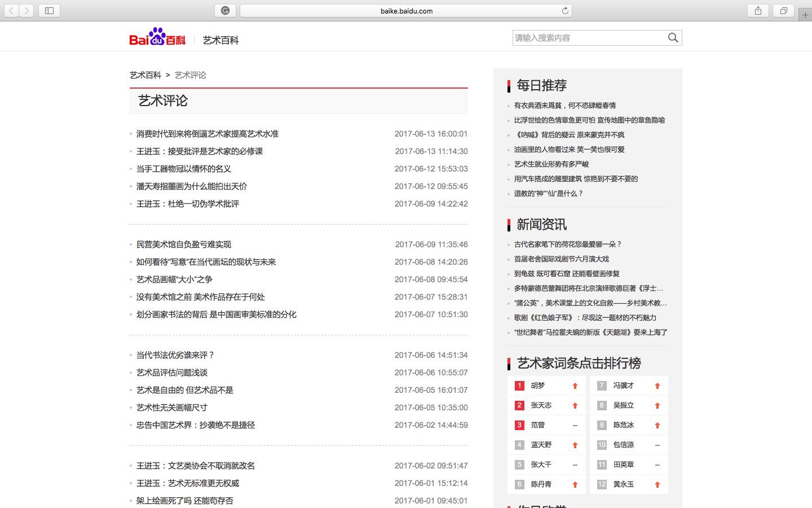Open article 艺术品评估问题浅谈
This screenshot has height=508, width=812.
click(172, 373)
